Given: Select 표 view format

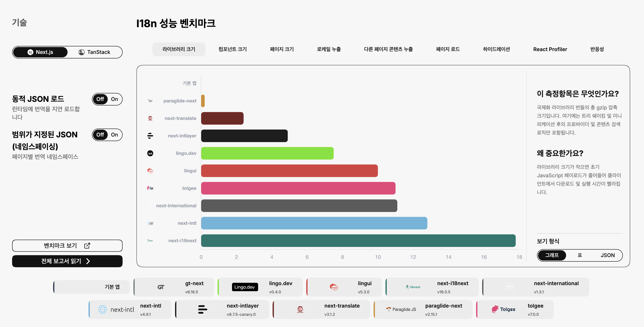Looking at the screenshot, I should click(x=579, y=255).
